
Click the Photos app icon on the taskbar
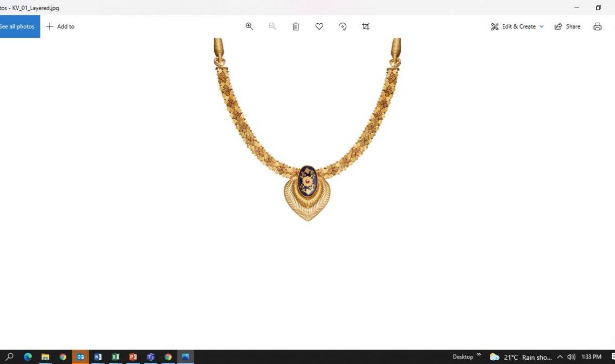pos(186,356)
